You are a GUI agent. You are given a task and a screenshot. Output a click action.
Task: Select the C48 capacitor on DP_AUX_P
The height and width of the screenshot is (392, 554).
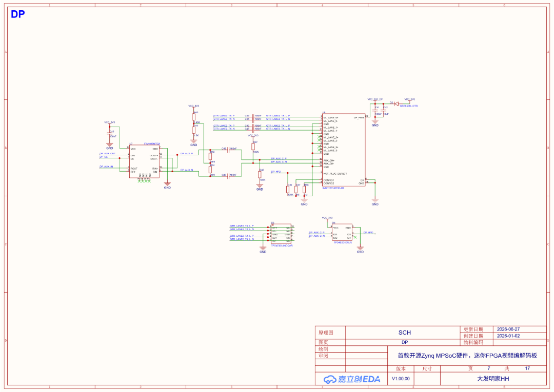pos(229,150)
